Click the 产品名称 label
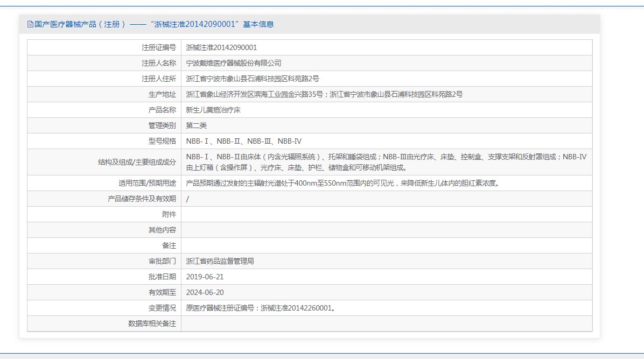Screen dimensions: 644x359 point(162,110)
